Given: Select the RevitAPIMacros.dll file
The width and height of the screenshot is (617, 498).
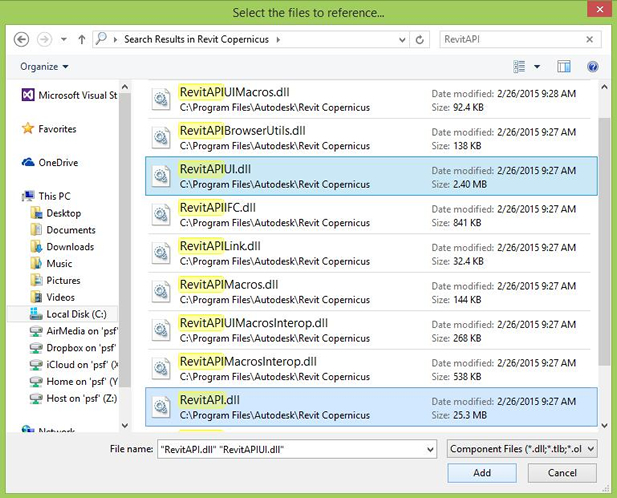Looking at the screenshot, I should tap(371, 291).
